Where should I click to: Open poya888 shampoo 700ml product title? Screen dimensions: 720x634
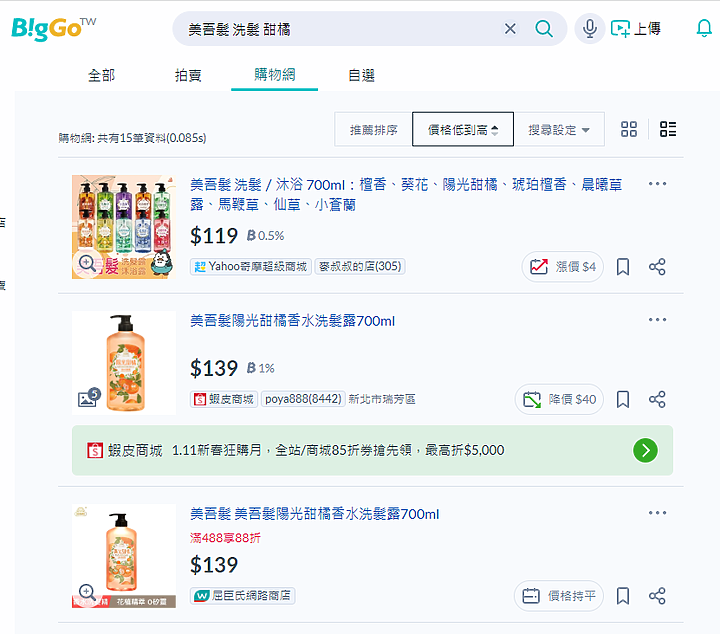pyautogui.click(x=292, y=320)
